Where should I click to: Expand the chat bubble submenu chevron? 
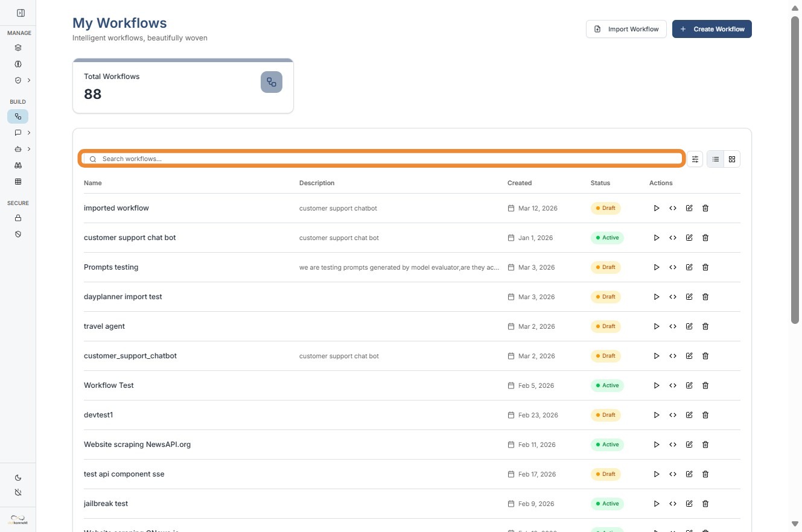tap(29, 133)
